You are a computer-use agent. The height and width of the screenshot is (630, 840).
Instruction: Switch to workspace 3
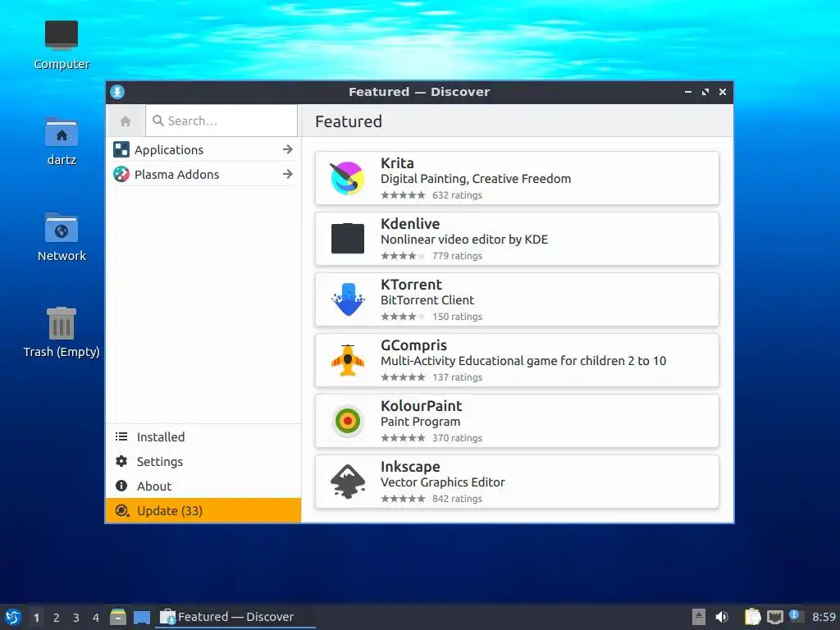click(x=76, y=618)
